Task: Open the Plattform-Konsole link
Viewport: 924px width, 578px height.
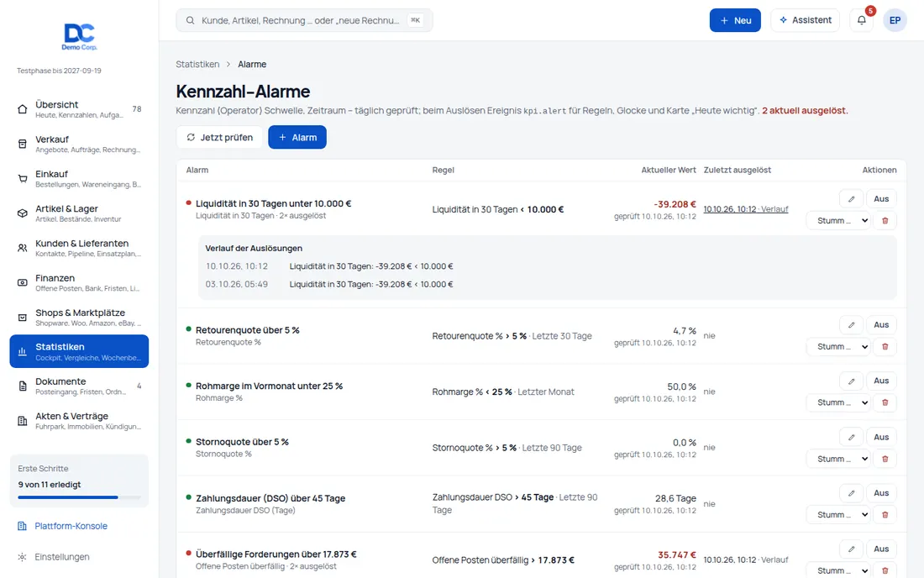Action: pos(71,526)
